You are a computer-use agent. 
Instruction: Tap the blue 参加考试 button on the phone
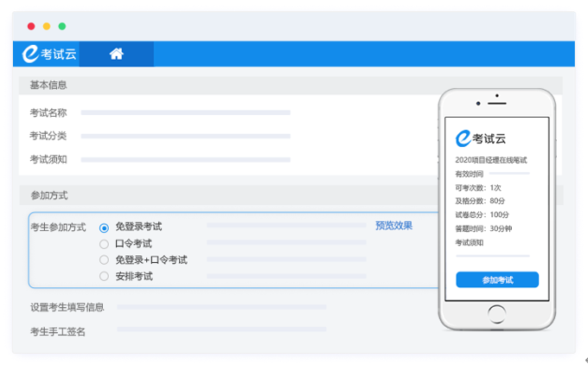point(497,280)
